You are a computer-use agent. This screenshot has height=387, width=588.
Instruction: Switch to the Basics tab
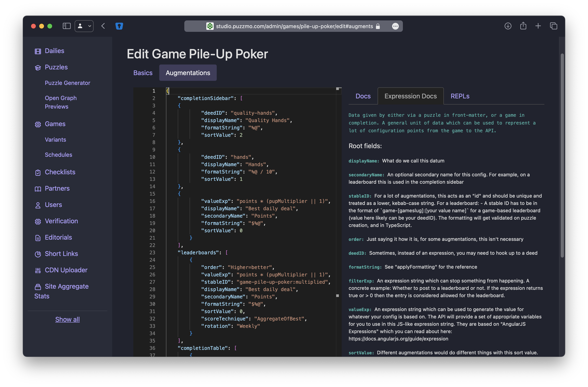143,73
